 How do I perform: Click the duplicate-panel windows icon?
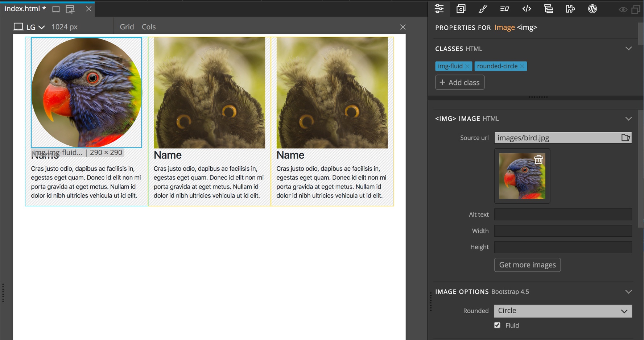tap(636, 10)
